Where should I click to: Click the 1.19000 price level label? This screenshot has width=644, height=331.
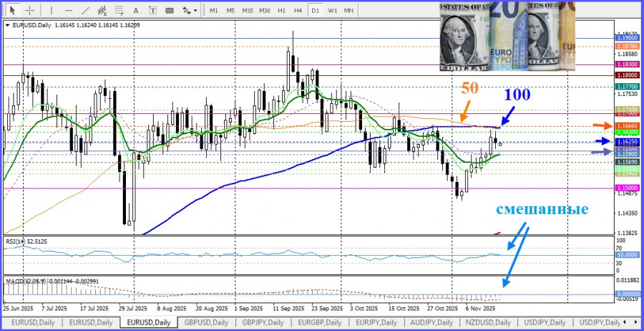point(628,37)
